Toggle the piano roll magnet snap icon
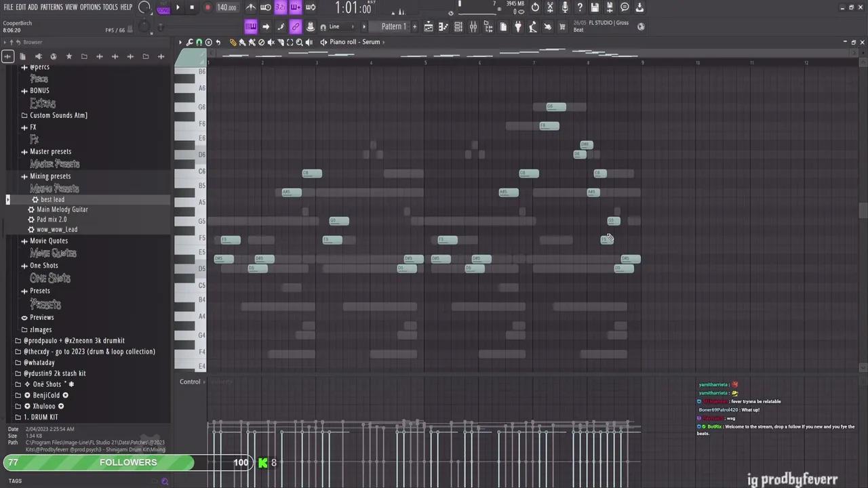Viewport: 868px width, 488px height. pos(199,42)
